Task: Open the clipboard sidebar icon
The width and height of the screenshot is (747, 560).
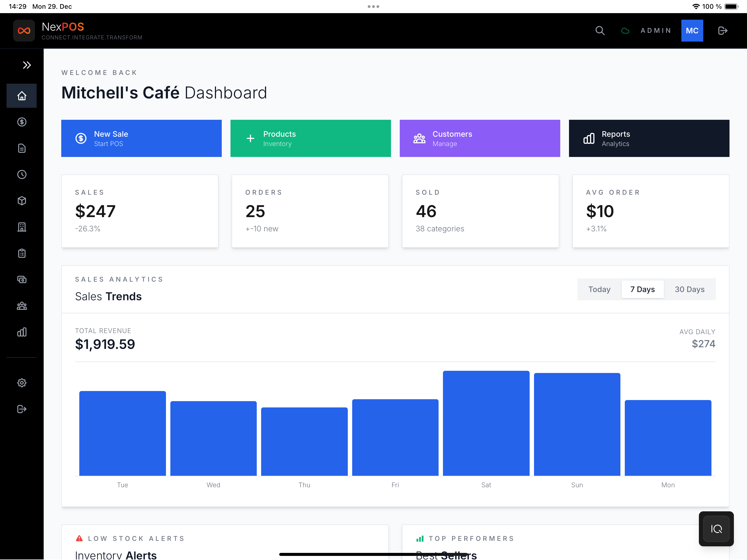Action: pyautogui.click(x=22, y=253)
